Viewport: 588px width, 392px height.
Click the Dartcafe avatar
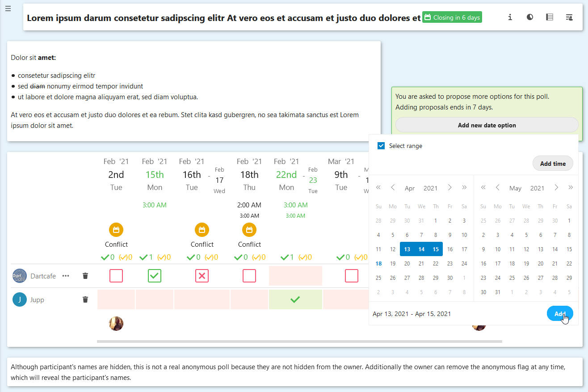[20, 276]
